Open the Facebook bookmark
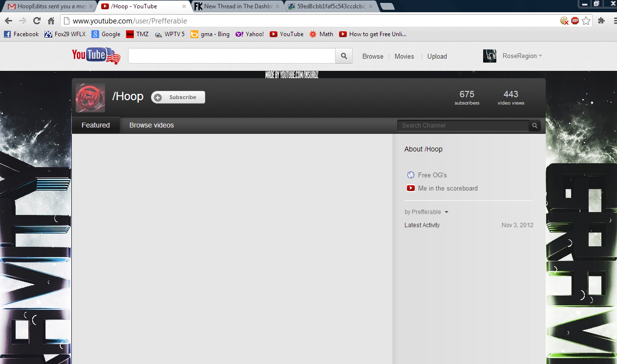 click(21, 34)
